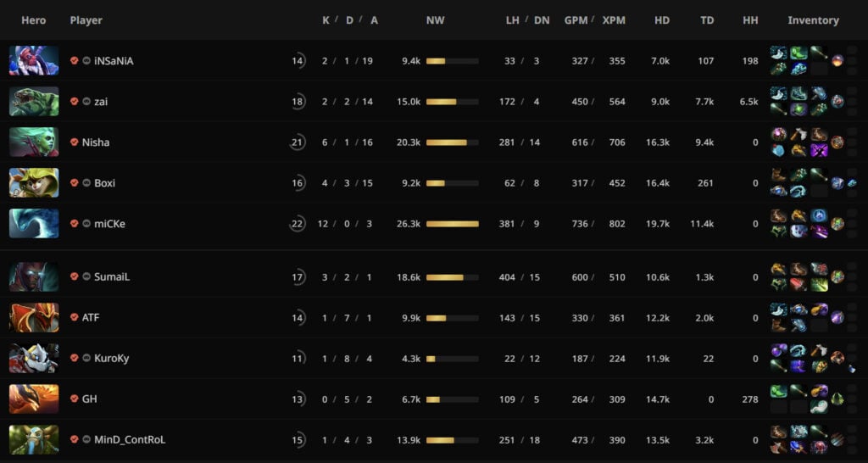Click the Inventory column header

[813, 20]
